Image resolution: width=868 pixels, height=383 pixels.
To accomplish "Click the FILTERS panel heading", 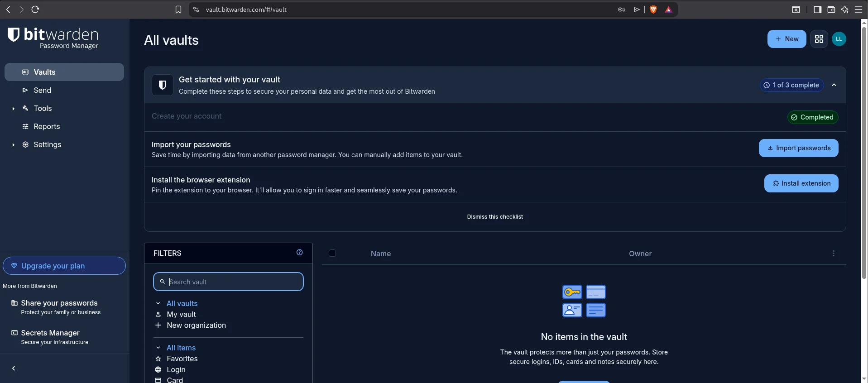I will pyautogui.click(x=168, y=253).
